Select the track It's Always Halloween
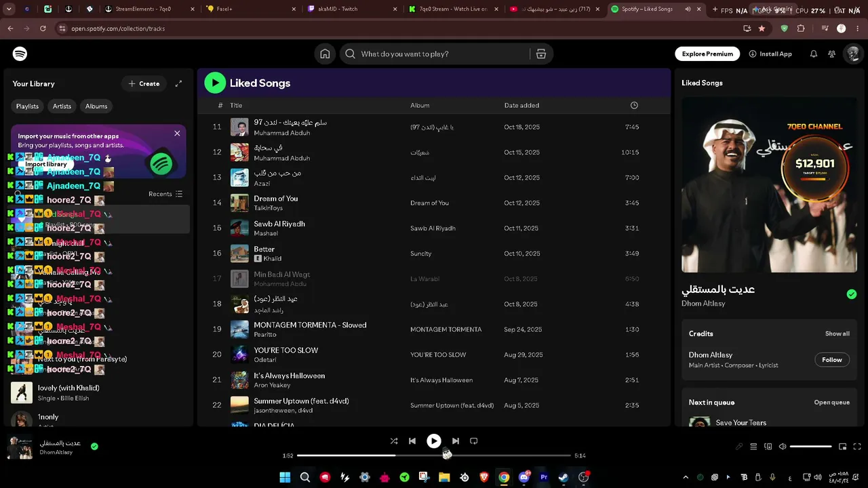Screen dimensions: 868x488 tap(433, 380)
